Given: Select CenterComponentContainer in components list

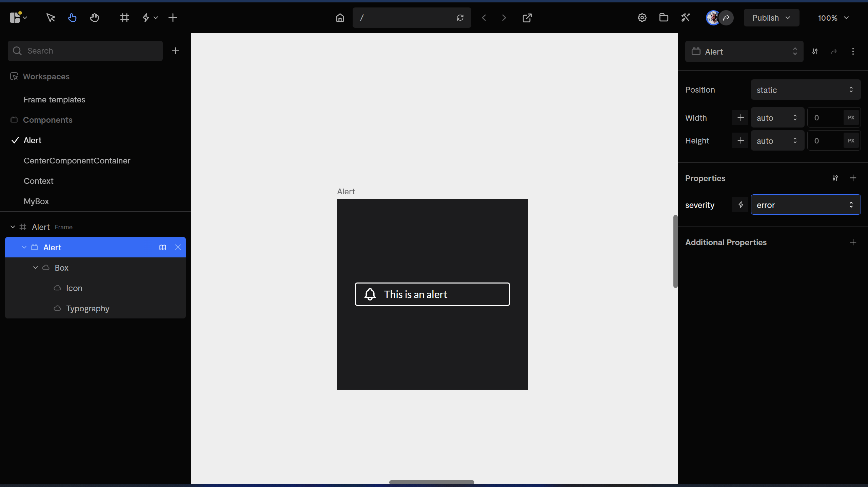Looking at the screenshot, I should [x=77, y=161].
